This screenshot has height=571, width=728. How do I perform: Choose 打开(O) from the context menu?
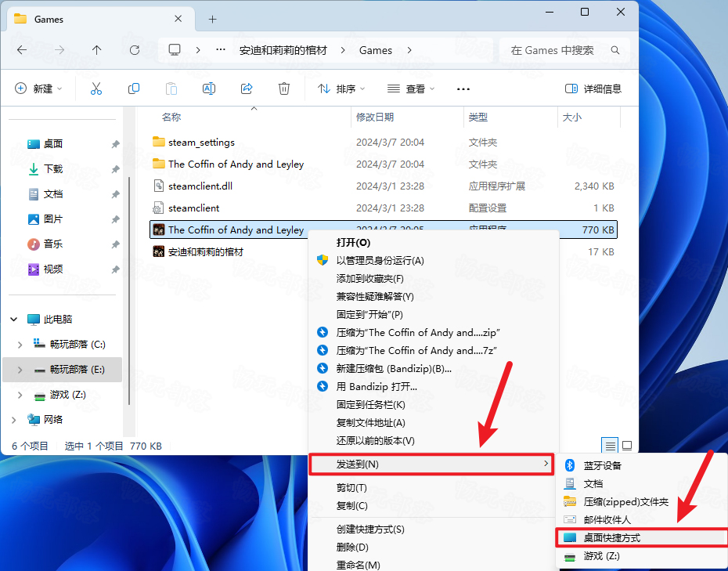pos(434,243)
